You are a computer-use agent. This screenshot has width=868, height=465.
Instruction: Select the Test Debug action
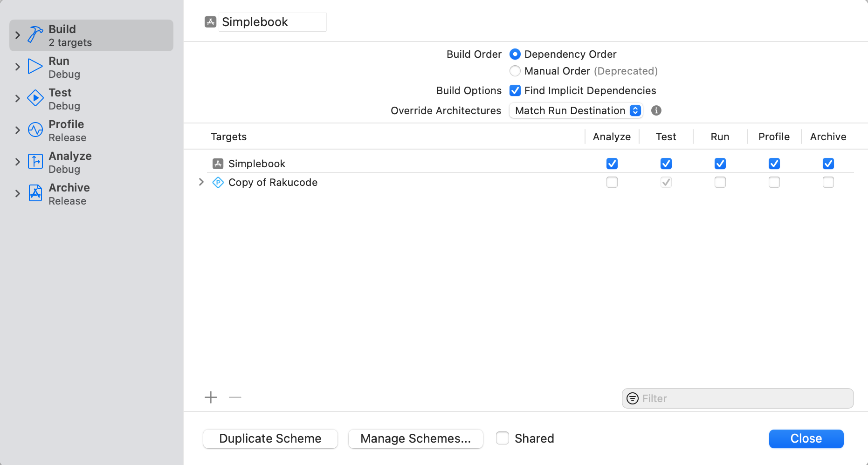[x=64, y=98]
